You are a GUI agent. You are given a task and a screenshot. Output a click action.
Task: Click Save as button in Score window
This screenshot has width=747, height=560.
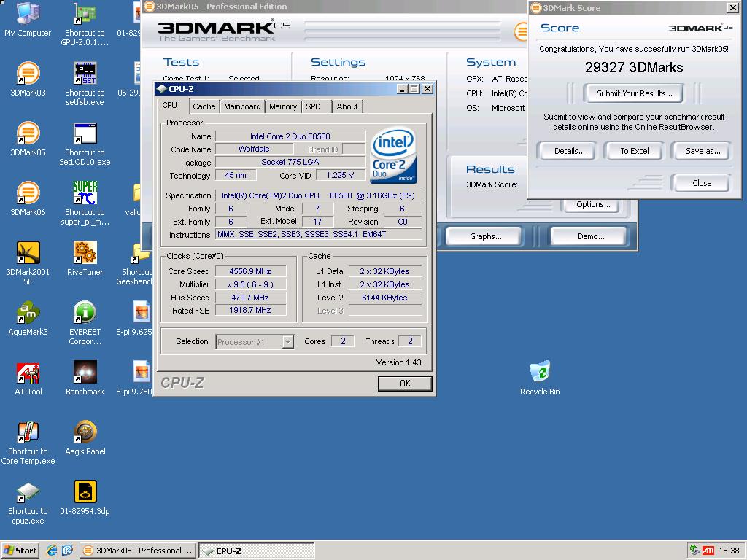click(703, 151)
